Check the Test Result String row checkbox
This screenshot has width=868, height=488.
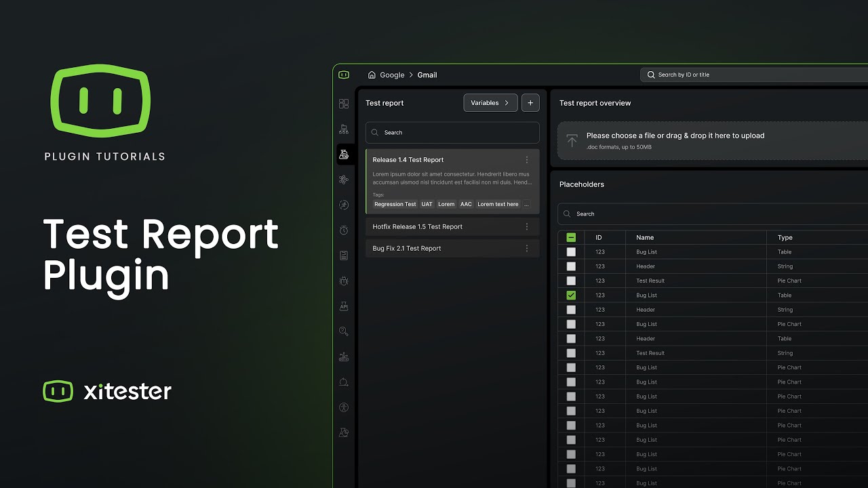571,353
